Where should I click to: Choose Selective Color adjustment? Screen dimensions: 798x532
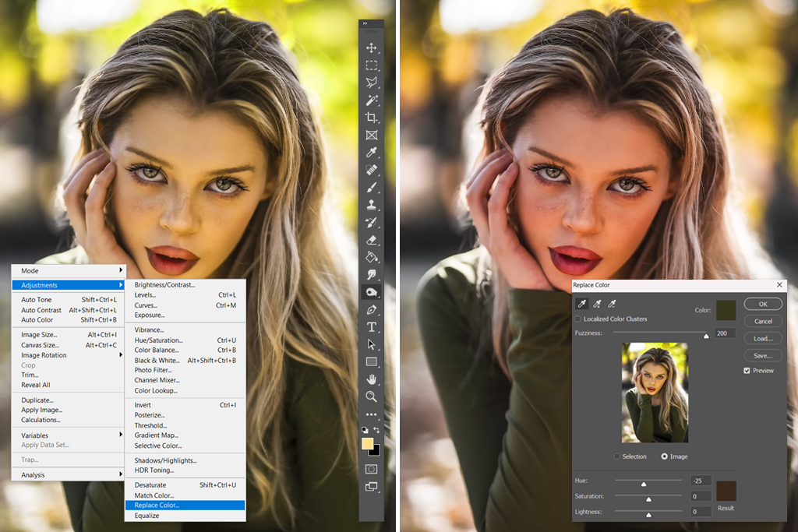[185, 446]
